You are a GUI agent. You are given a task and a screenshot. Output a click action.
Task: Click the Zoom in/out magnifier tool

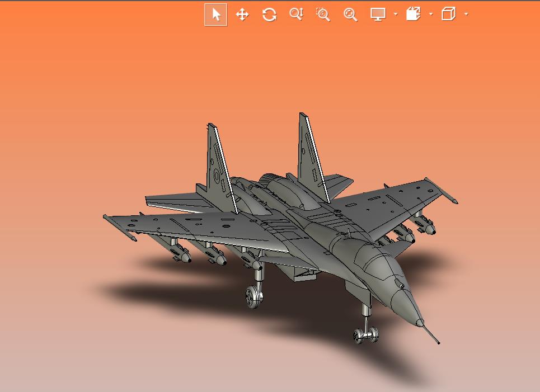[x=296, y=15]
